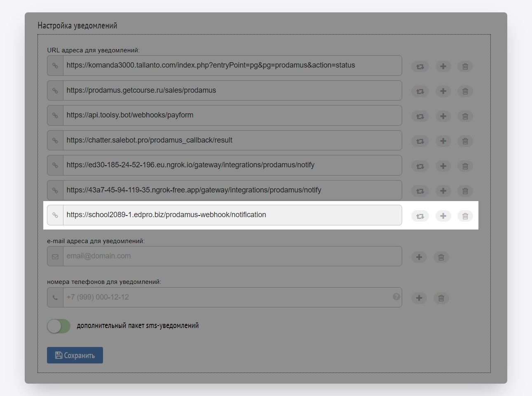The image size is (532, 396).
Task: Click the email@domain.com input field
Action: coord(231,256)
